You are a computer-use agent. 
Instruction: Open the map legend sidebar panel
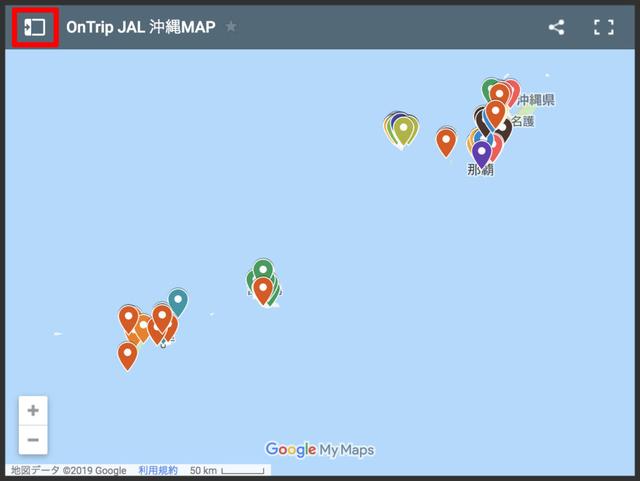pyautogui.click(x=35, y=27)
